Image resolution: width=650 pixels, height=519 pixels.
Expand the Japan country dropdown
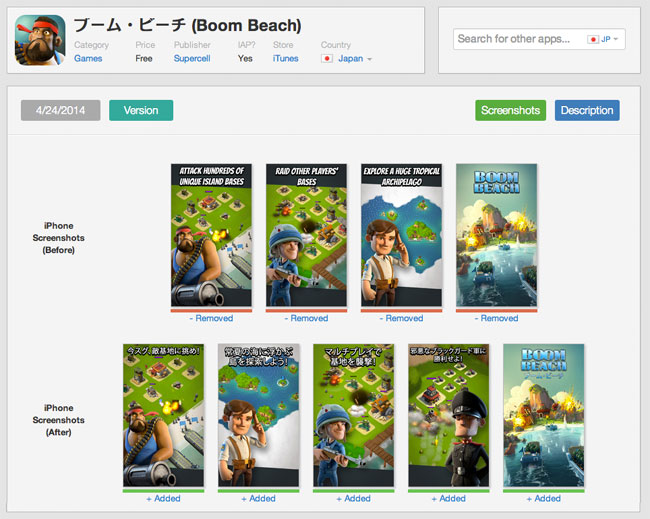coord(355,58)
